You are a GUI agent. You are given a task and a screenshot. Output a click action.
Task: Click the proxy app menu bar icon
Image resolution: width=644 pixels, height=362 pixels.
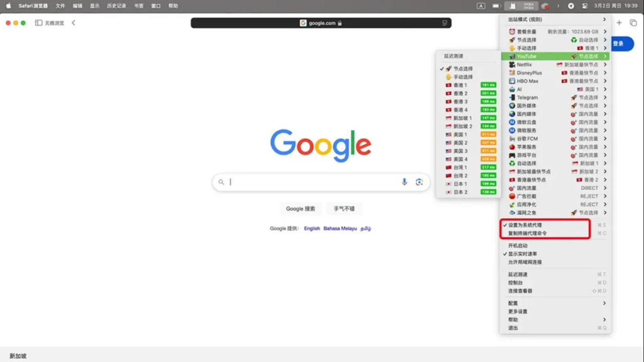(x=512, y=6)
